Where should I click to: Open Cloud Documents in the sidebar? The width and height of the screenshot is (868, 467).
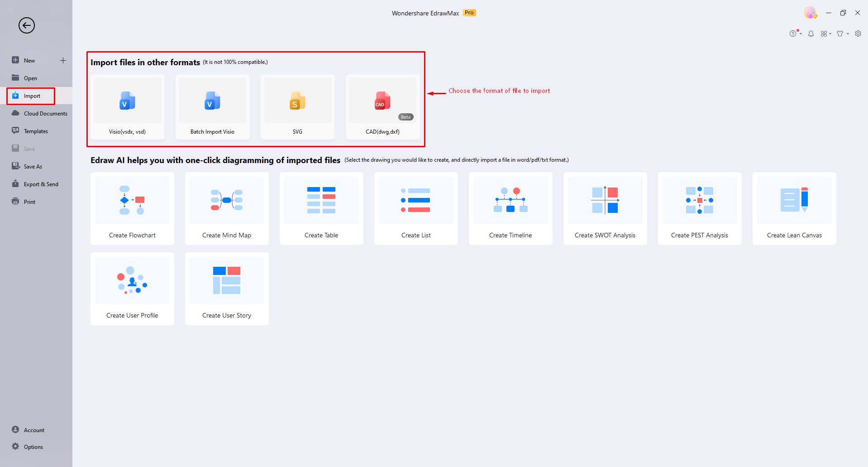[x=36, y=113]
